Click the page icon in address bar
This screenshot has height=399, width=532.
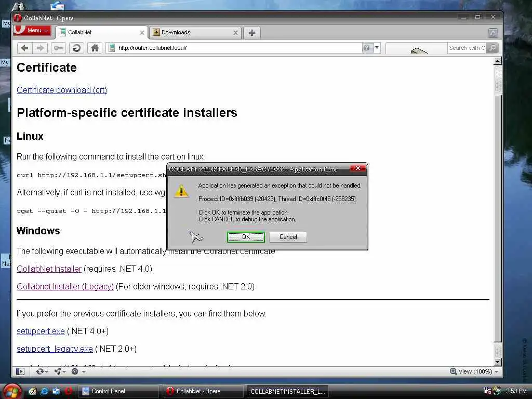(x=112, y=48)
